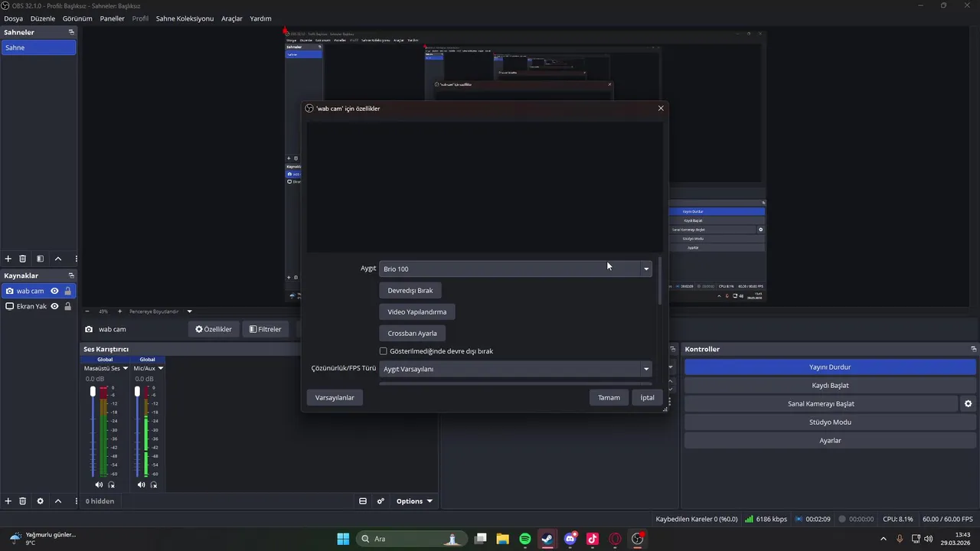Open the Görünüm menu

point(77,18)
